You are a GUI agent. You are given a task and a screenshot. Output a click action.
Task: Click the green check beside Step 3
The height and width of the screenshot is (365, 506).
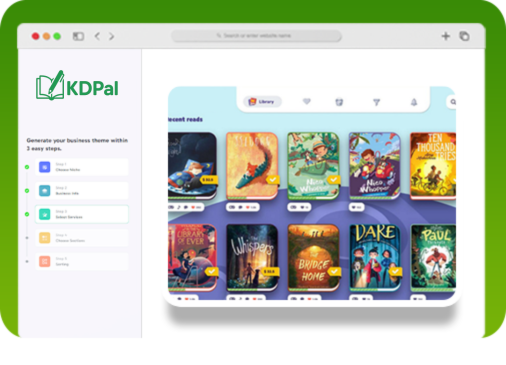(x=27, y=214)
